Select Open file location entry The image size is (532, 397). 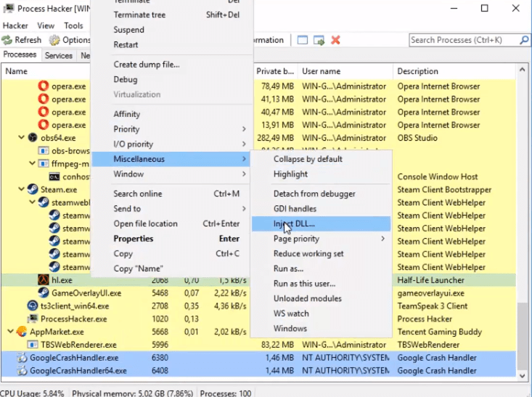coord(172,224)
